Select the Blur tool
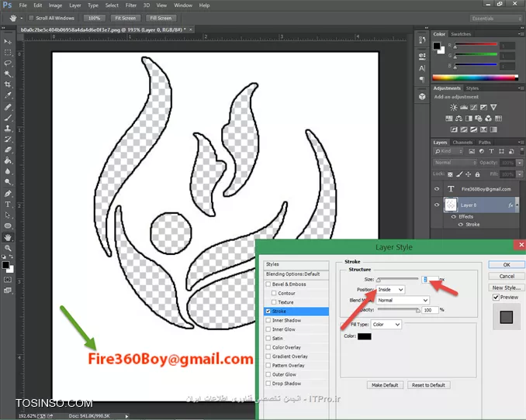This screenshot has height=420, width=526. tap(8, 171)
